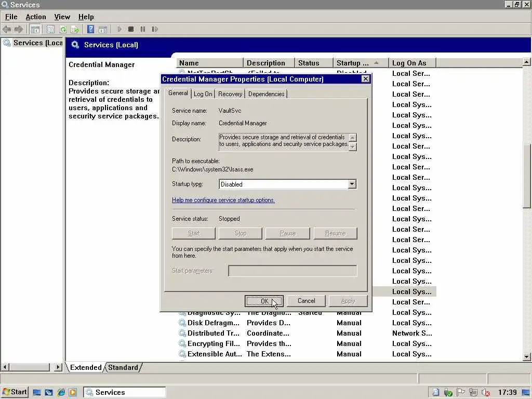This screenshot has width=532, height=399.
Task: Click gear icon beside Extensible Authentication service
Action: coord(182,354)
